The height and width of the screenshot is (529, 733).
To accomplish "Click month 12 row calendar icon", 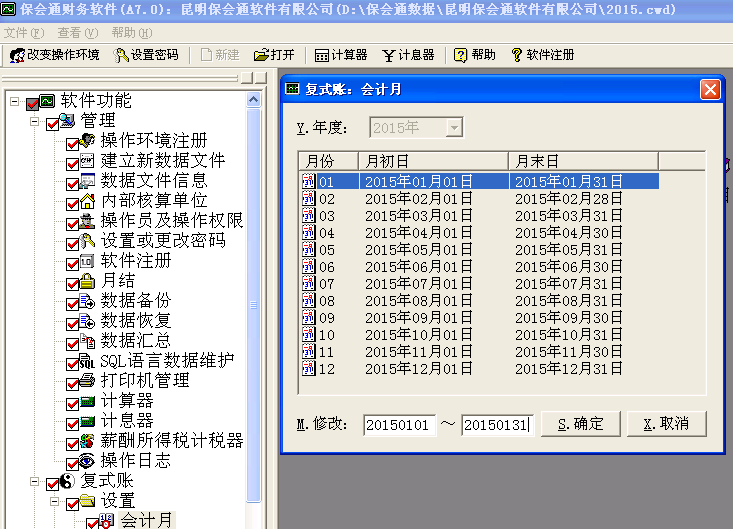I will [309, 369].
